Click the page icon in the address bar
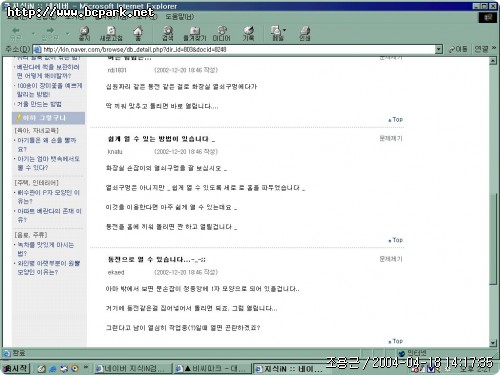This screenshot has width=500, height=375. pos(37,49)
